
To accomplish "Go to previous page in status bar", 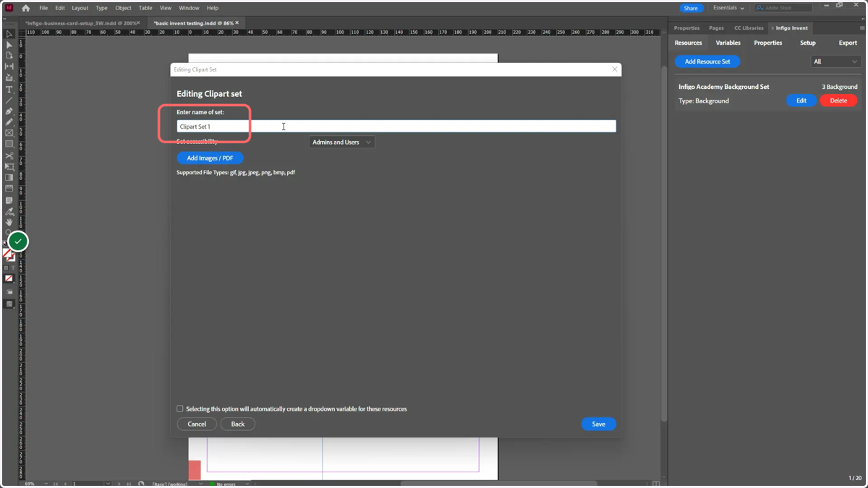I will click(65, 484).
